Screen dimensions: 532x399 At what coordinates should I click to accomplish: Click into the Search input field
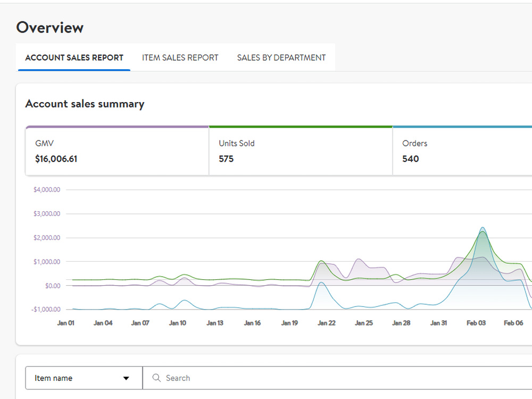click(x=338, y=378)
